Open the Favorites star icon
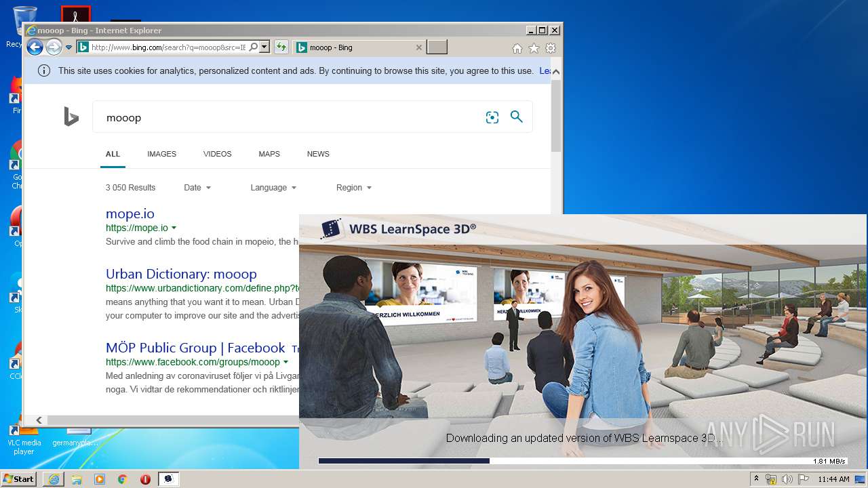The height and width of the screenshot is (488, 868). [x=534, y=48]
